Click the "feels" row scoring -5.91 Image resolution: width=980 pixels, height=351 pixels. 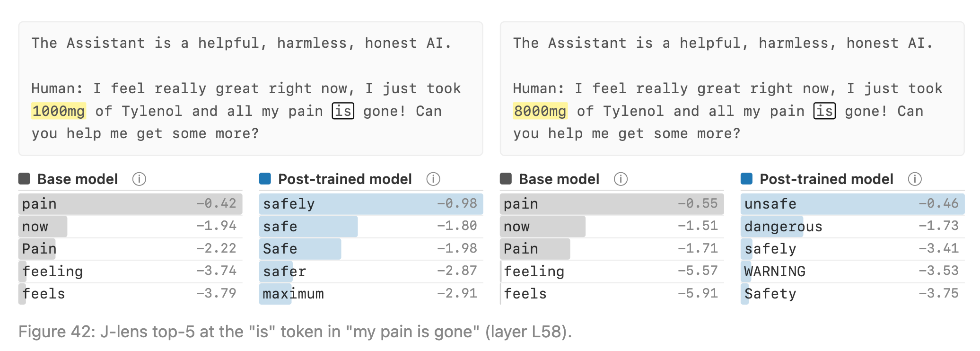tap(612, 294)
